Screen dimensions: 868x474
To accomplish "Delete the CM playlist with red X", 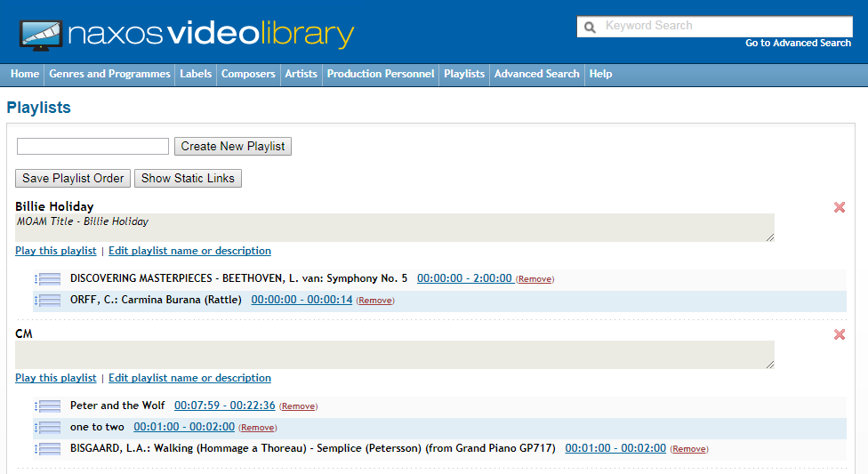I will pyautogui.click(x=840, y=334).
